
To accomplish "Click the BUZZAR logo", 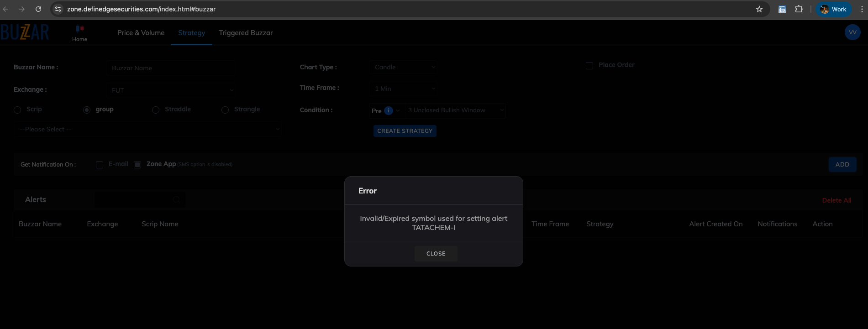I will (25, 32).
